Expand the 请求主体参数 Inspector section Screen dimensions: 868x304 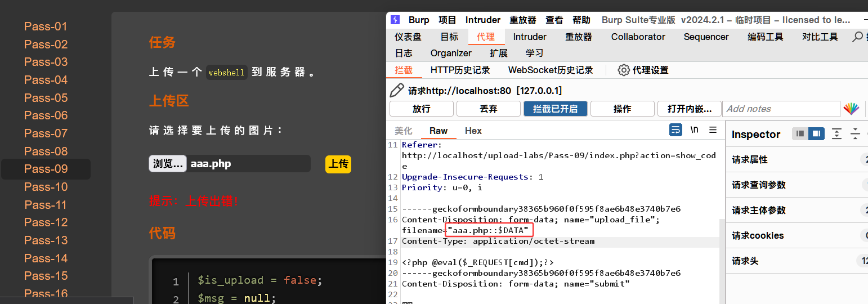[x=797, y=210]
